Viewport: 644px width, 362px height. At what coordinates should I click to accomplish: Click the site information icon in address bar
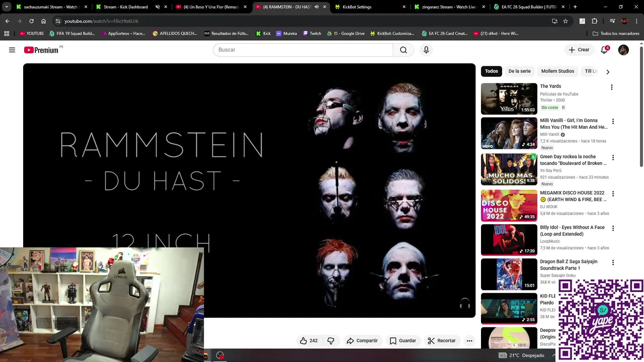pos(58,21)
